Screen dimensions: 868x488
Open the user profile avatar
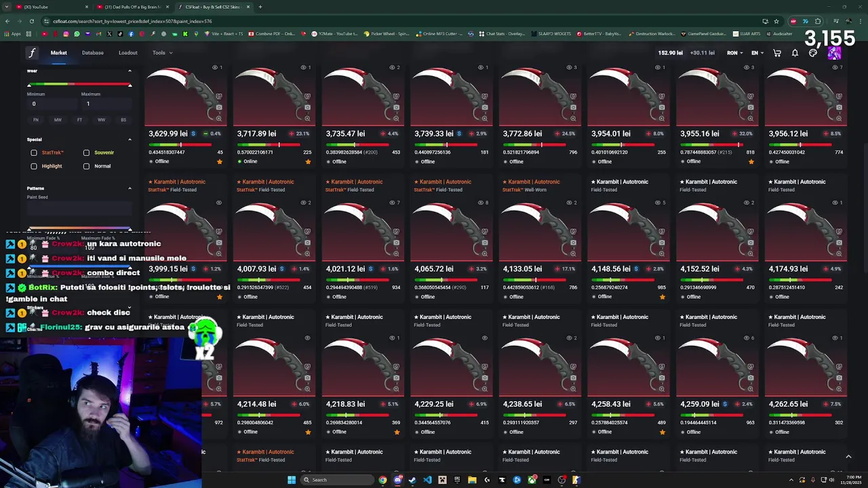(834, 53)
